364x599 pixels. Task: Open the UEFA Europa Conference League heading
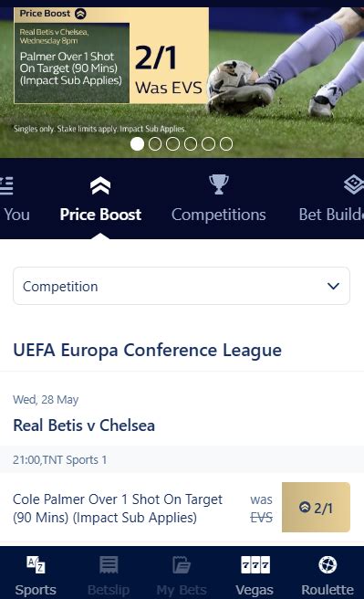click(x=147, y=351)
